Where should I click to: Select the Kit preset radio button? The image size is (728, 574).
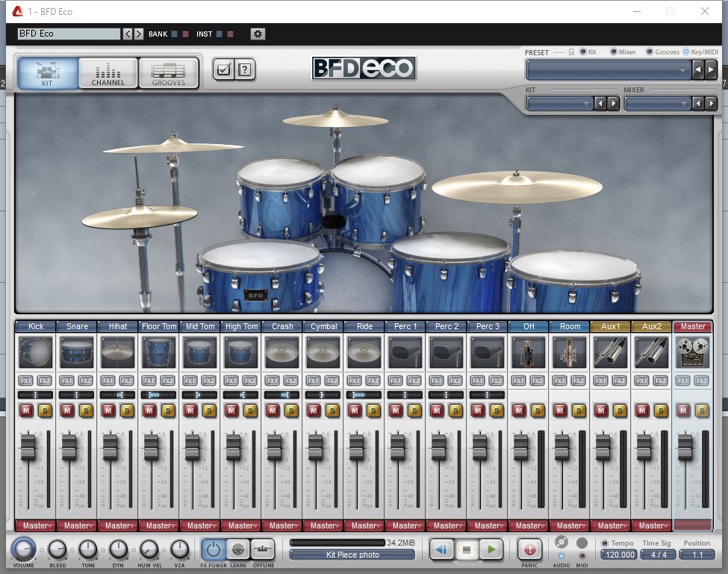[x=583, y=52]
